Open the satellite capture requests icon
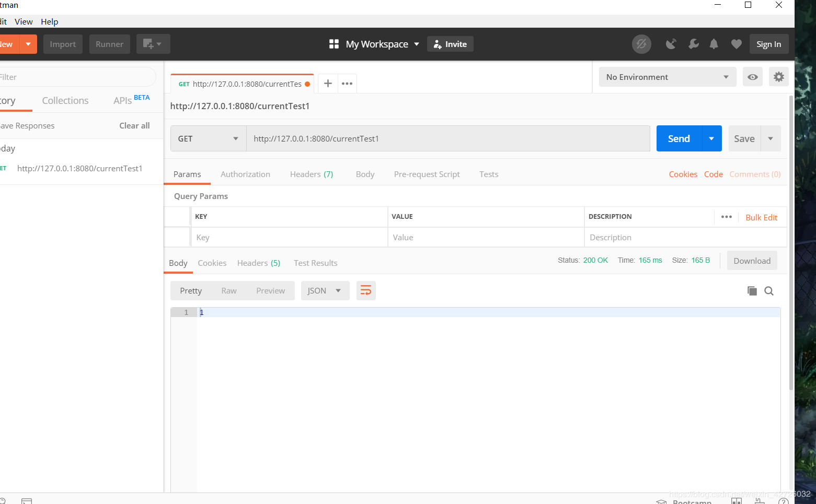This screenshot has height=504, width=816. (671, 44)
